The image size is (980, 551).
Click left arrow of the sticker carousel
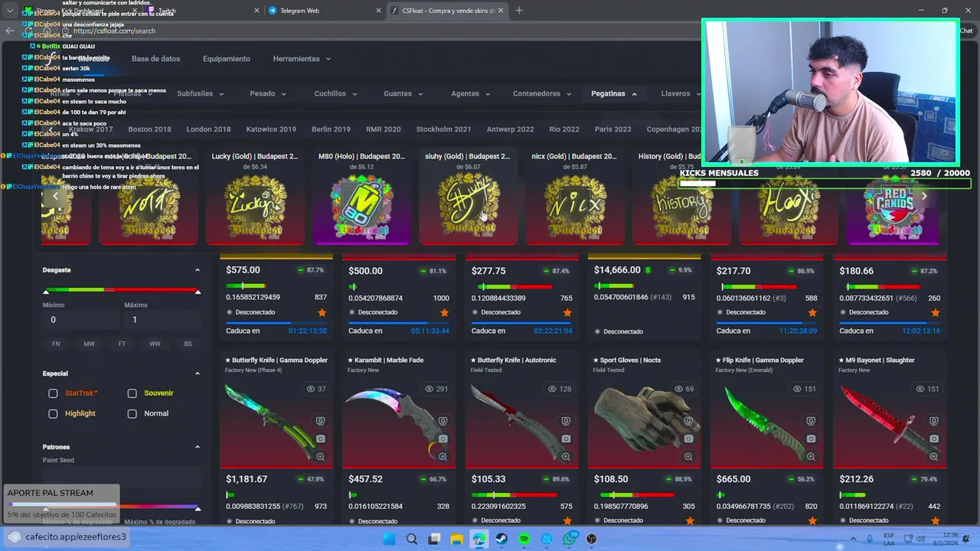[55, 196]
